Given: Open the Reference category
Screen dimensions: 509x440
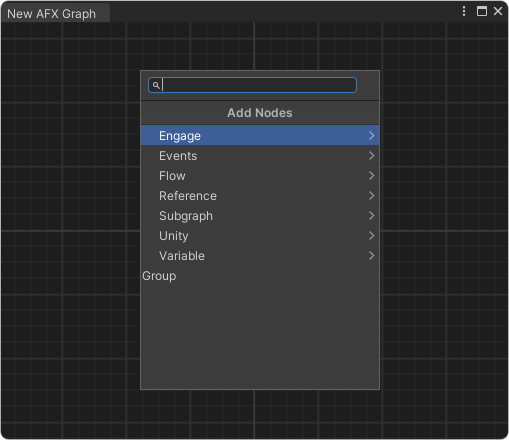Looking at the screenshot, I should (x=260, y=196).
